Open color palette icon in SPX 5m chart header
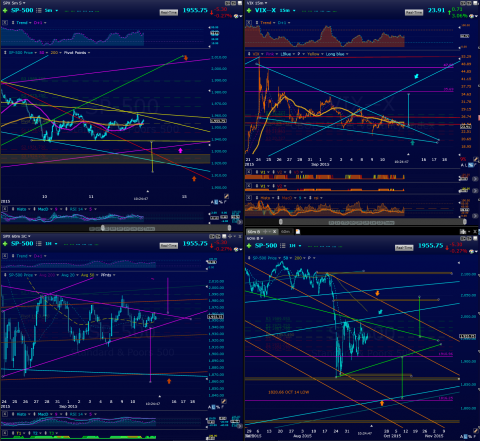 click(x=236, y=16)
